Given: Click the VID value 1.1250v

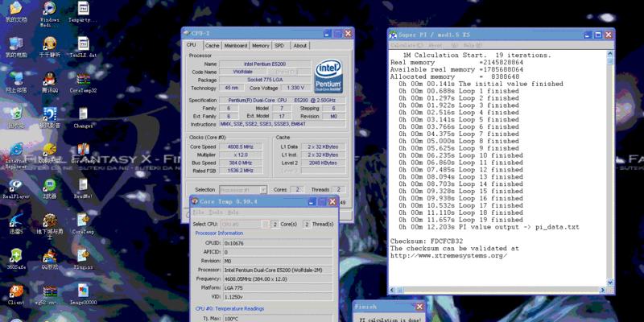Looking at the screenshot, I should [278, 296].
